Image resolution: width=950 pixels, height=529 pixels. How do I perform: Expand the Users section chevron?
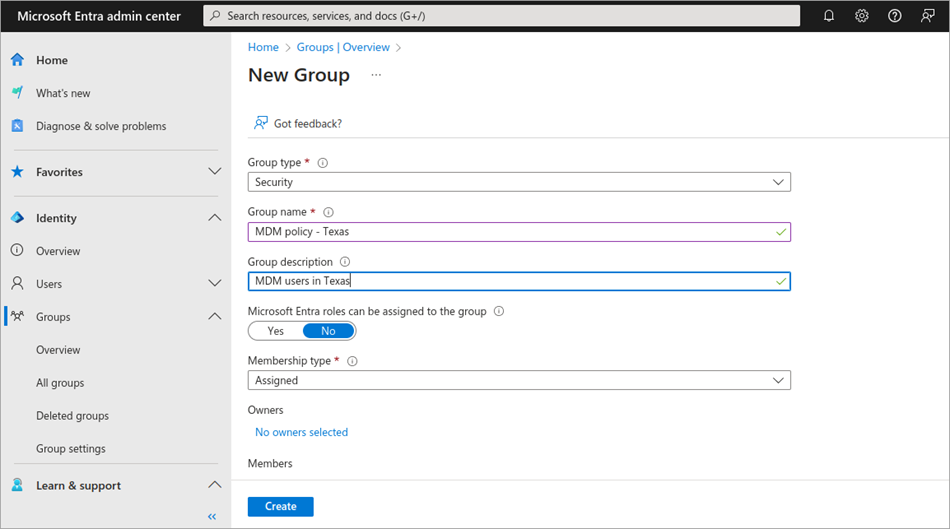click(214, 283)
